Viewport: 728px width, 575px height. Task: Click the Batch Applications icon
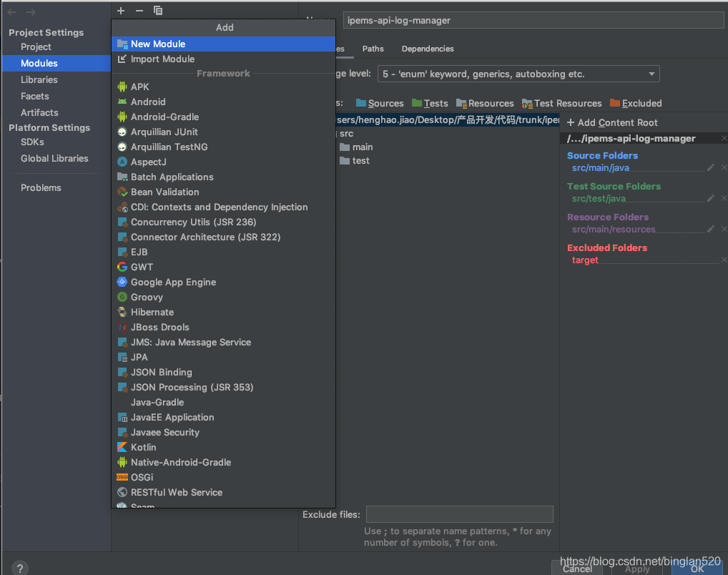[x=122, y=177]
